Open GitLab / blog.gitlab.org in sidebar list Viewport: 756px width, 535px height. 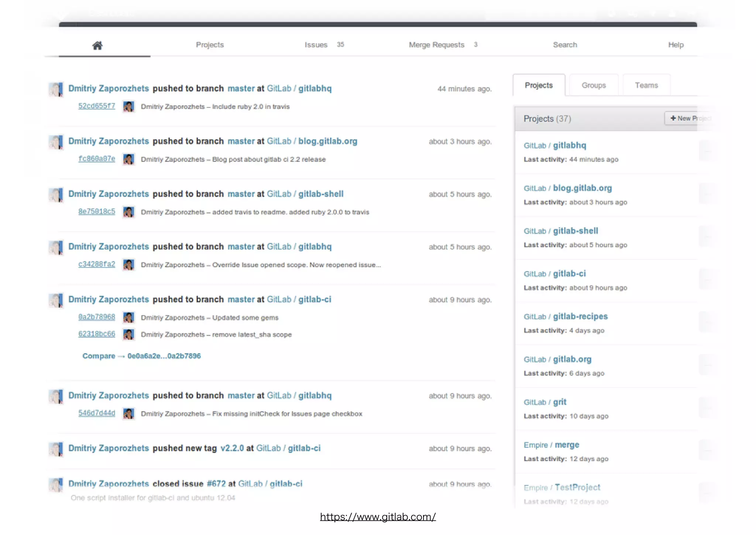568,188
